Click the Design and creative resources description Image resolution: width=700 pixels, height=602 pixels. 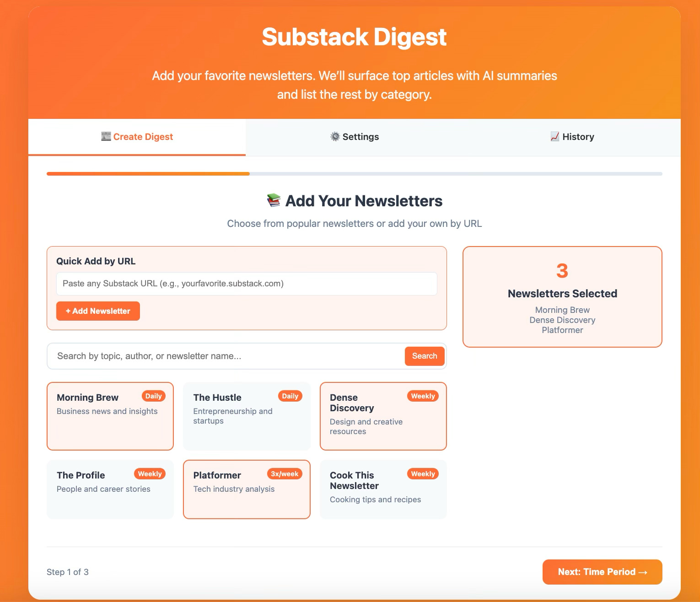(x=366, y=426)
